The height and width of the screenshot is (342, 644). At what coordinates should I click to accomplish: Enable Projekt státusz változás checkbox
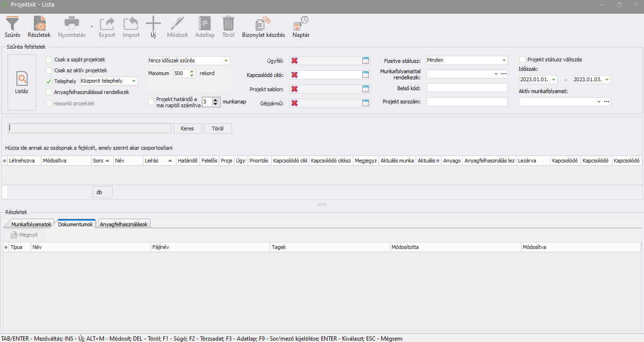[x=522, y=60]
